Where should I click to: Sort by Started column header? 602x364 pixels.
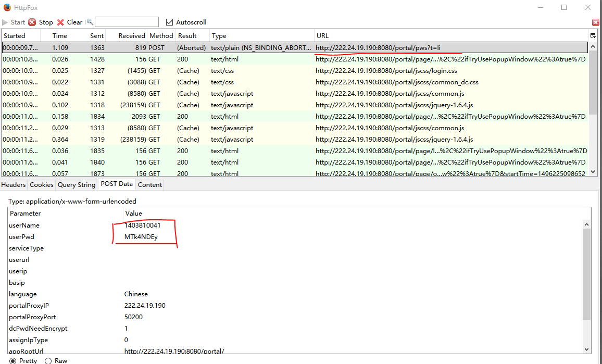(x=21, y=36)
